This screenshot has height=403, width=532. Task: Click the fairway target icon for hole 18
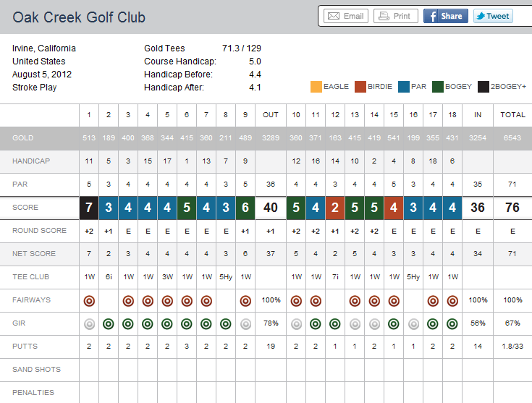(452, 300)
